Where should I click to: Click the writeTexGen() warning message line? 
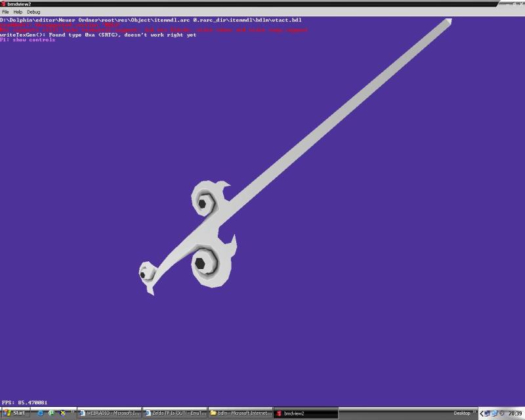(x=98, y=35)
